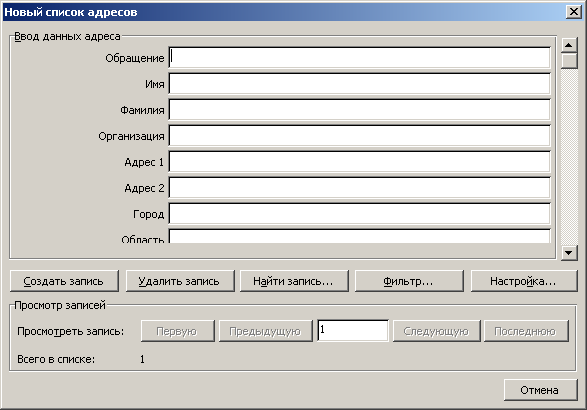Open the Фильтр options
This screenshot has width=587, height=410.
(409, 281)
